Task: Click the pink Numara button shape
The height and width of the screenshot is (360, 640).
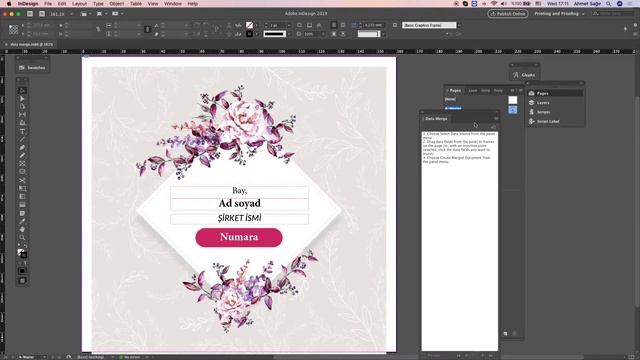Action: (x=239, y=237)
